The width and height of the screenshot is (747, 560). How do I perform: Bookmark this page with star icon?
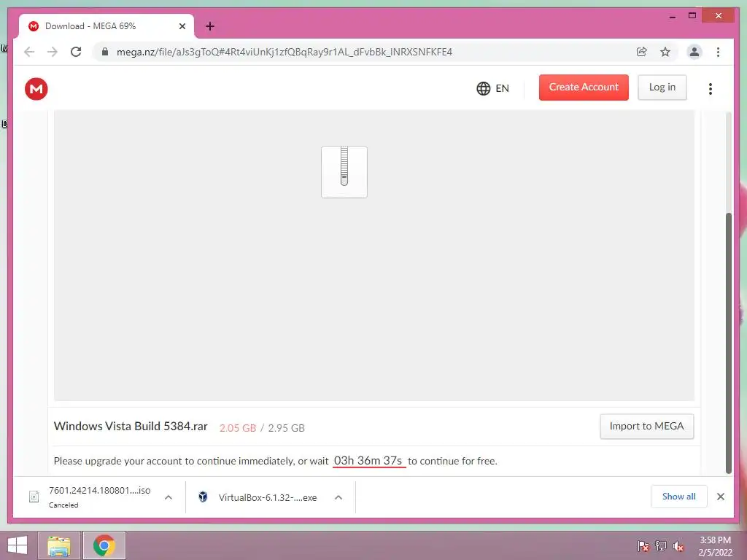click(665, 52)
